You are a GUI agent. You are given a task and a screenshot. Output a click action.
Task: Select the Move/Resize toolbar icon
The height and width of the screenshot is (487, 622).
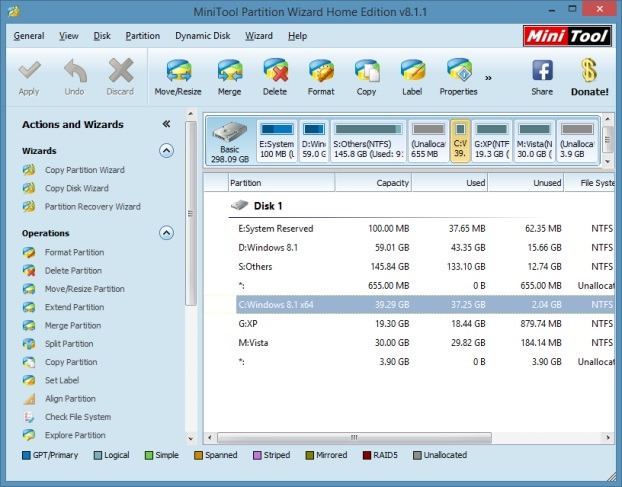coord(179,70)
